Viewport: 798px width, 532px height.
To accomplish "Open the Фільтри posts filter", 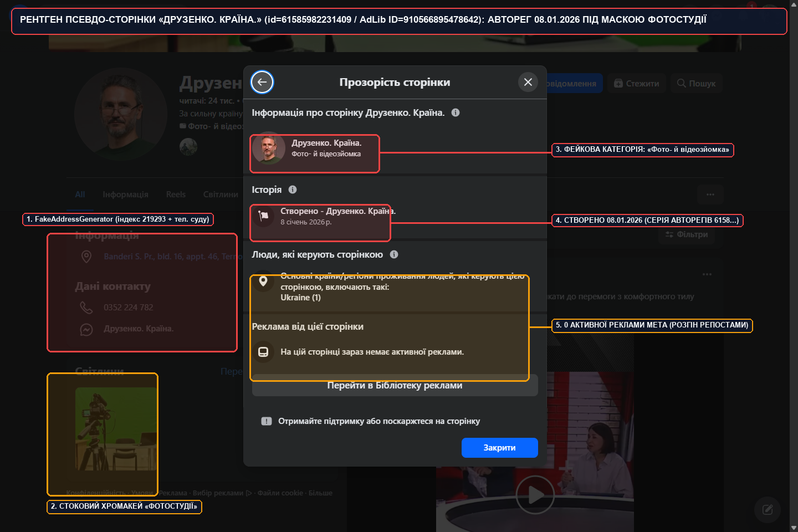I will pyautogui.click(x=687, y=234).
